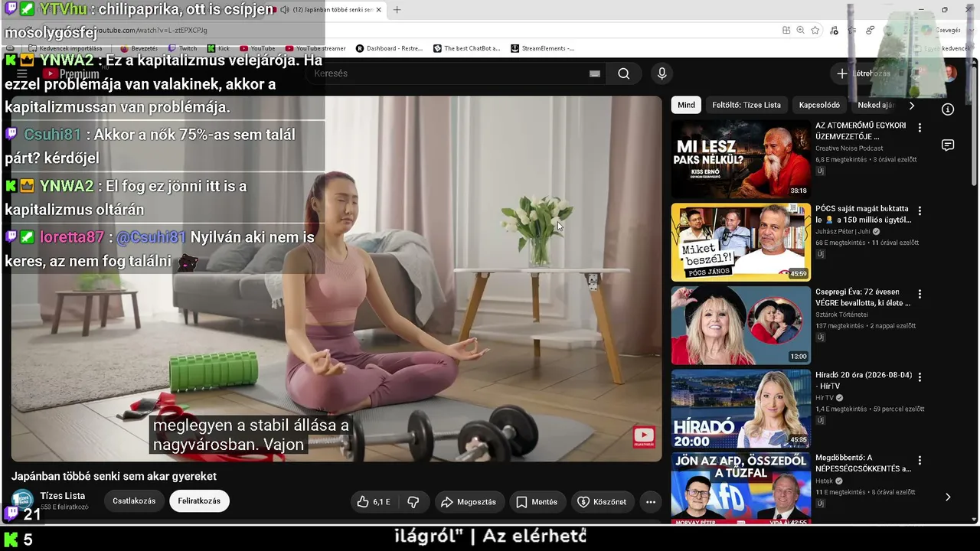Start voice search with the microphone icon
The width and height of the screenshot is (980, 551).
[662, 73]
